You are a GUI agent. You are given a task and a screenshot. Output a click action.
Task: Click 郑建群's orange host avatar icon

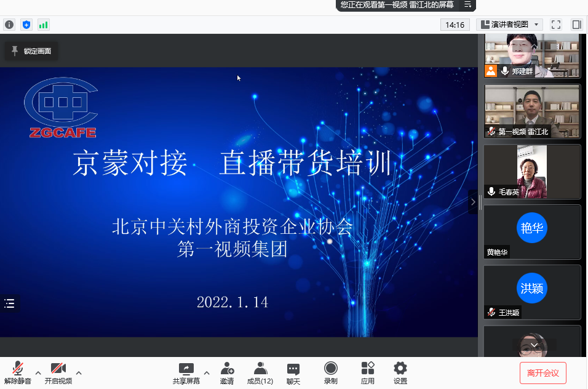(x=491, y=71)
